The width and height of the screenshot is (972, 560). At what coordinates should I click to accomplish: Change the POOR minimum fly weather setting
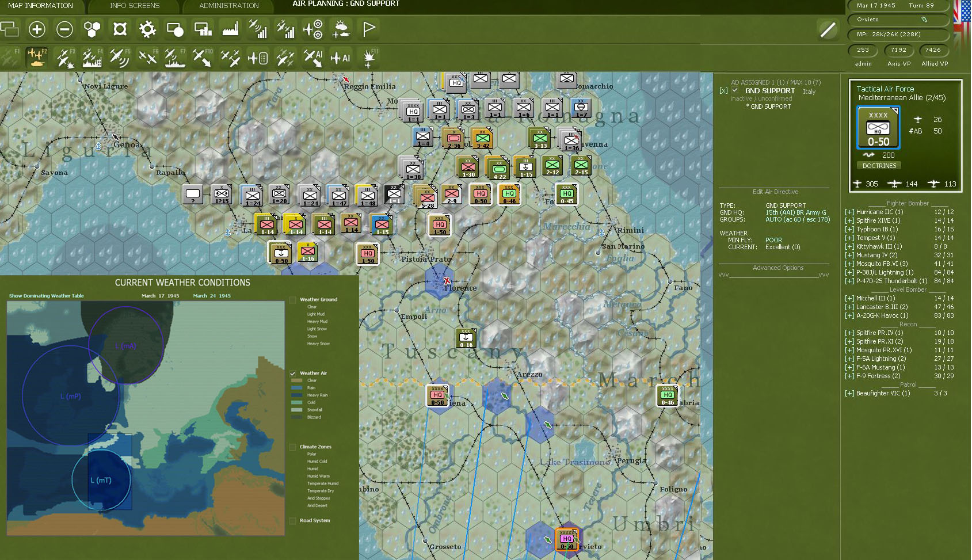(773, 241)
